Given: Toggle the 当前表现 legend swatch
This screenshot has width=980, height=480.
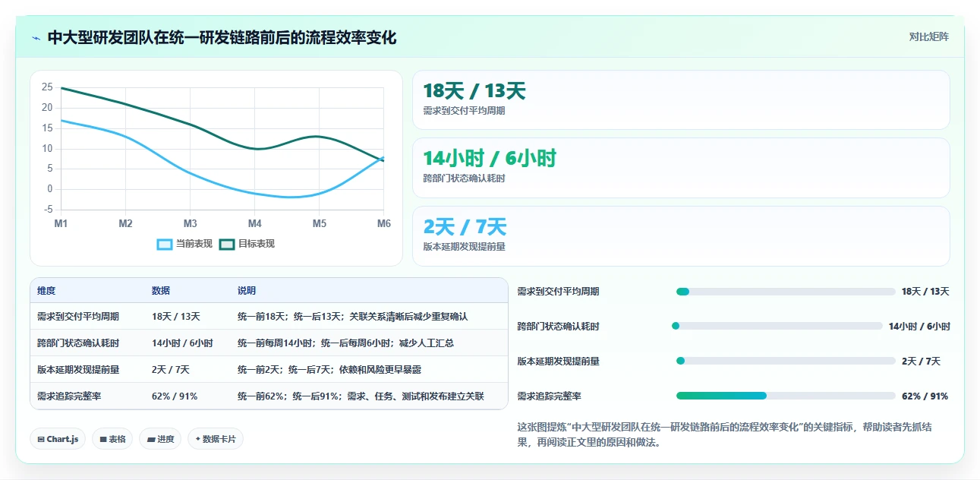Looking at the screenshot, I should click(165, 244).
